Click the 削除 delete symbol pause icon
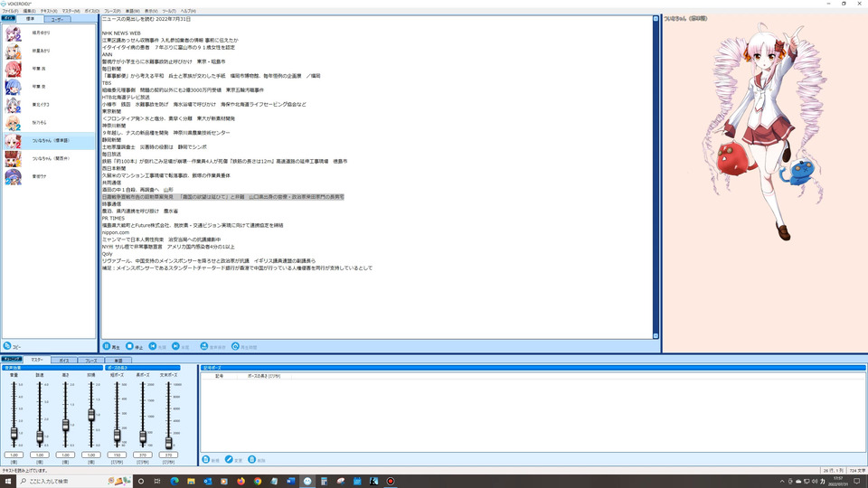Screen dimensions: 868x488 click(x=252, y=459)
